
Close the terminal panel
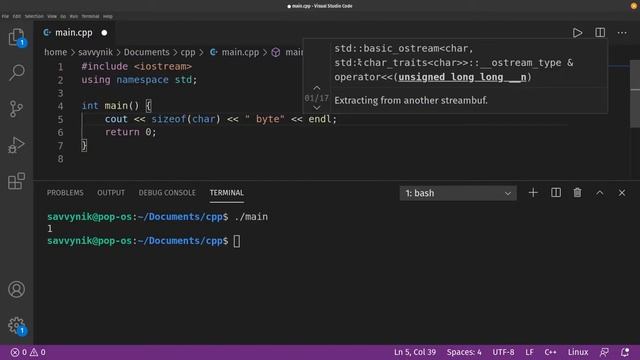[x=622, y=193]
